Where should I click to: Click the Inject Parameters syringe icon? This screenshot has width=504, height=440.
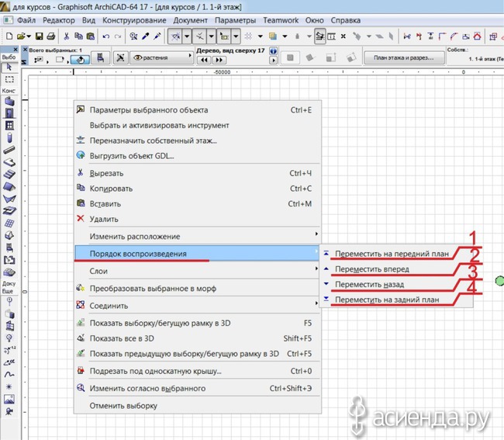coord(157,36)
